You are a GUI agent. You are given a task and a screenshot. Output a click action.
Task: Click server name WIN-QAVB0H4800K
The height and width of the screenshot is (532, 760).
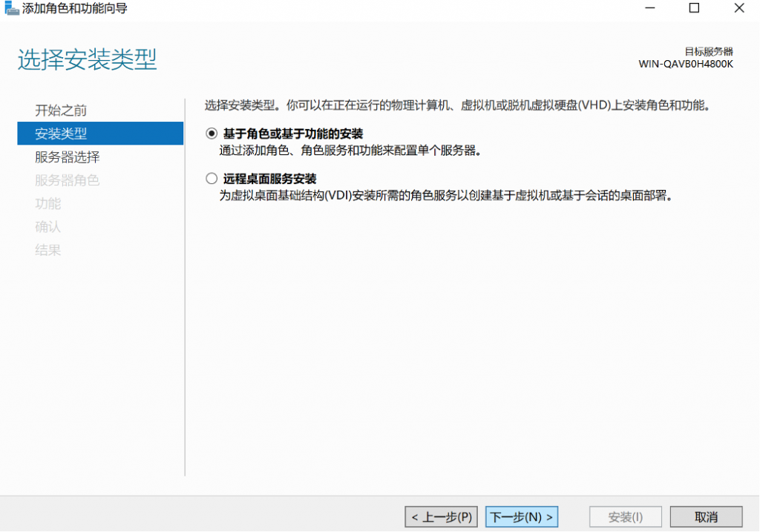(686, 64)
